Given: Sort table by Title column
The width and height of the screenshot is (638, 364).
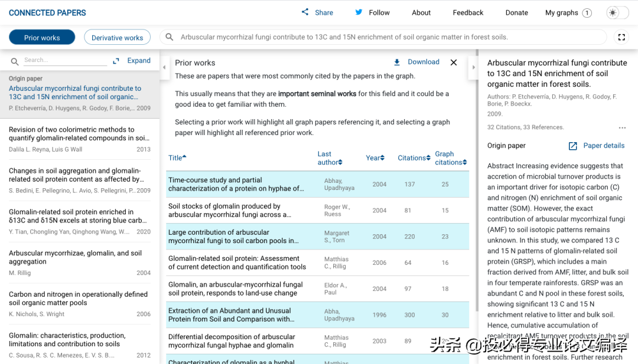Looking at the screenshot, I should (x=177, y=158).
